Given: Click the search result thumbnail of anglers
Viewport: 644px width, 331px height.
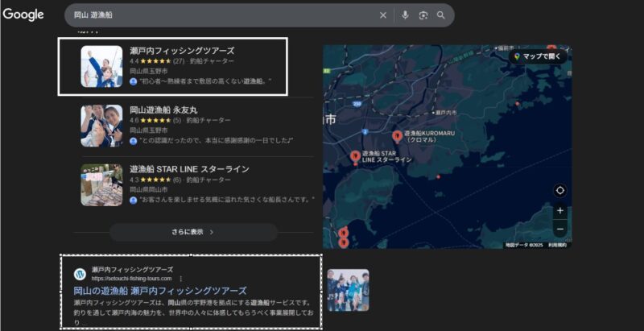Looking at the screenshot, I should tap(348, 290).
